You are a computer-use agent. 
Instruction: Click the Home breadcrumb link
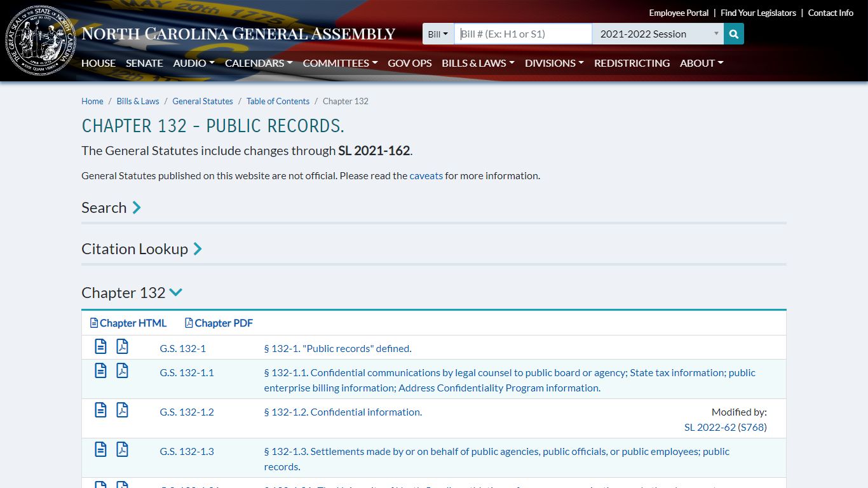click(x=92, y=101)
